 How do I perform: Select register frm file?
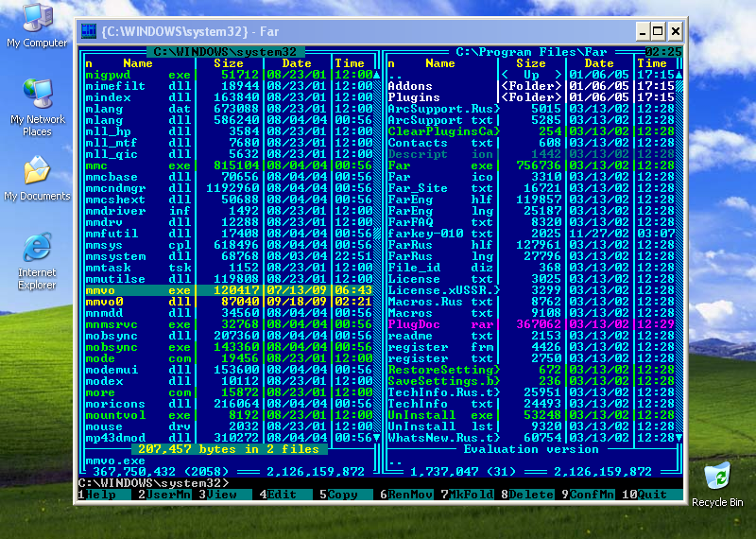tap(531, 347)
